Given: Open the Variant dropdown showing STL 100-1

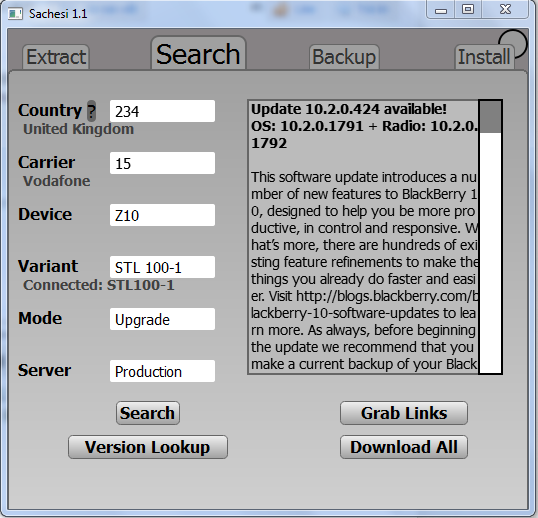Looking at the screenshot, I should pos(162,267).
